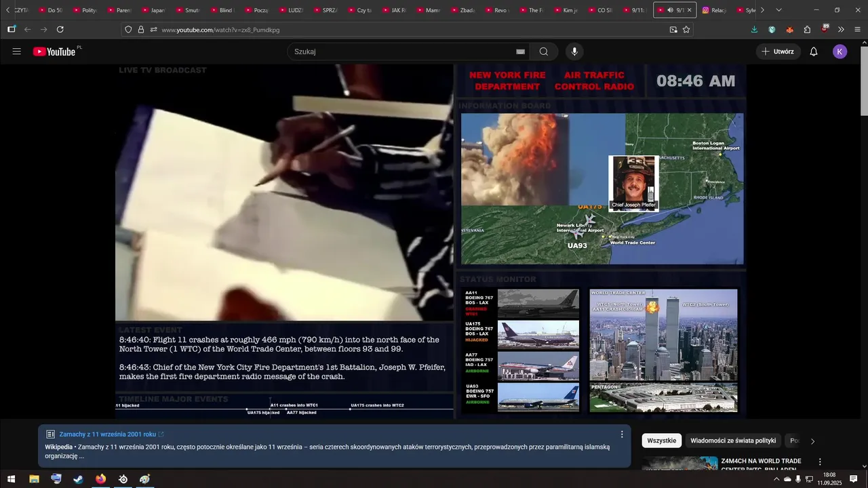Click the magnifying glass search button

click(544, 52)
